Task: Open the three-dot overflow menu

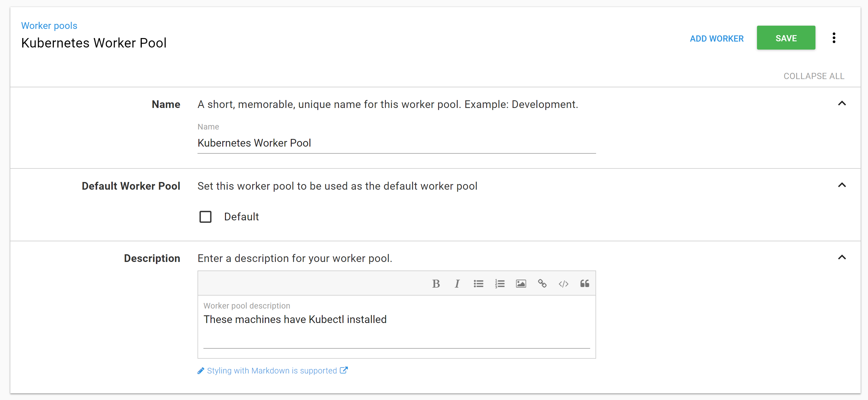Action: click(x=834, y=38)
